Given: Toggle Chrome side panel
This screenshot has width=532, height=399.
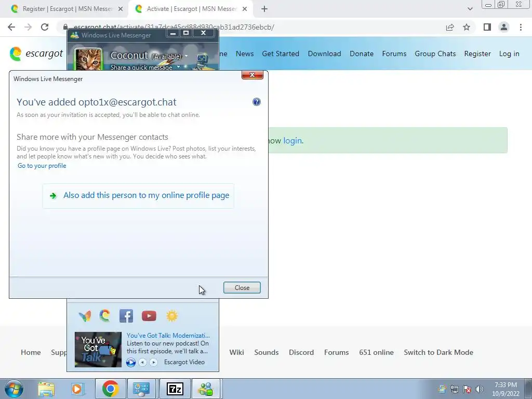Looking at the screenshot, I should click(487, 27).
